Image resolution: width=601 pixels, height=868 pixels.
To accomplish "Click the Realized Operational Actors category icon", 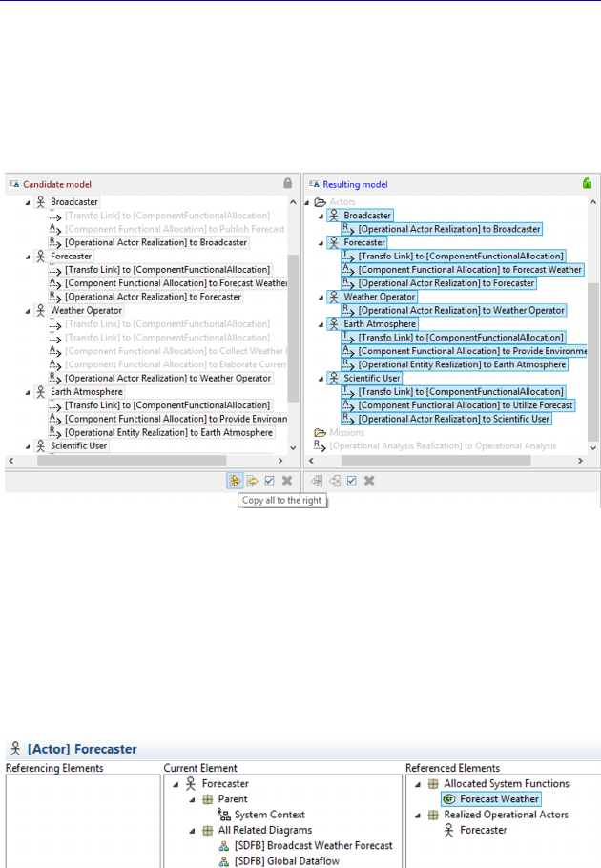I will click(x=433, y=815).
